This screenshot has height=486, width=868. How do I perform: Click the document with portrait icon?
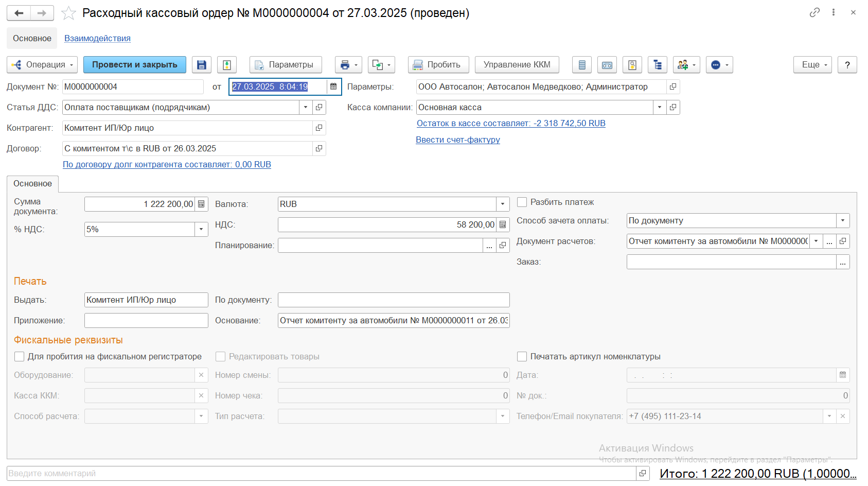coord(632,65)
